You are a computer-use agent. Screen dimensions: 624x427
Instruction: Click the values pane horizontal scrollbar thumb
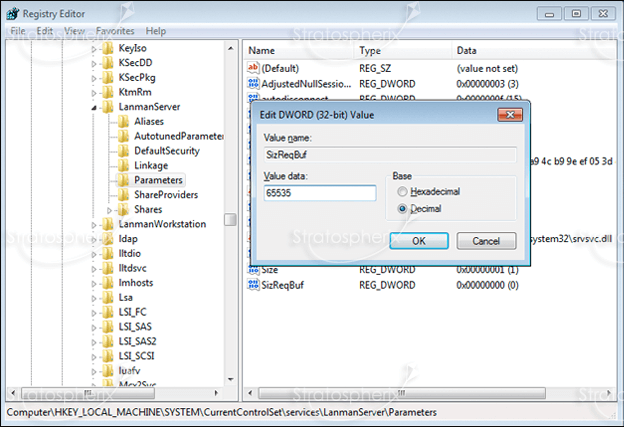coord(402,394)
